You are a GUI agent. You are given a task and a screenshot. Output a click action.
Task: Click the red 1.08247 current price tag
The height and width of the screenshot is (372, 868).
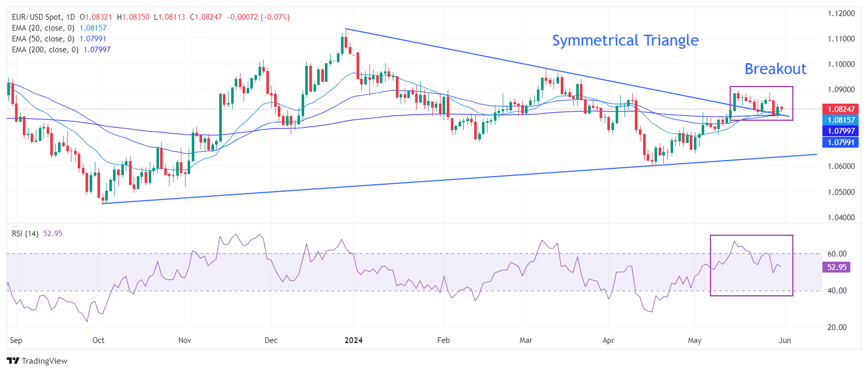pyautogui.click(x=841, y=109)
